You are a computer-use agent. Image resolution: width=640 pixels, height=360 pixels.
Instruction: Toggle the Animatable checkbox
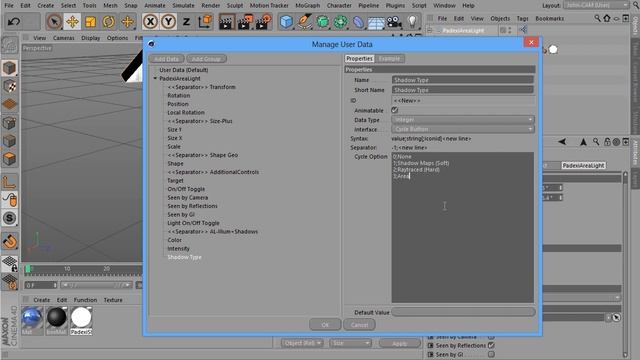394,110
